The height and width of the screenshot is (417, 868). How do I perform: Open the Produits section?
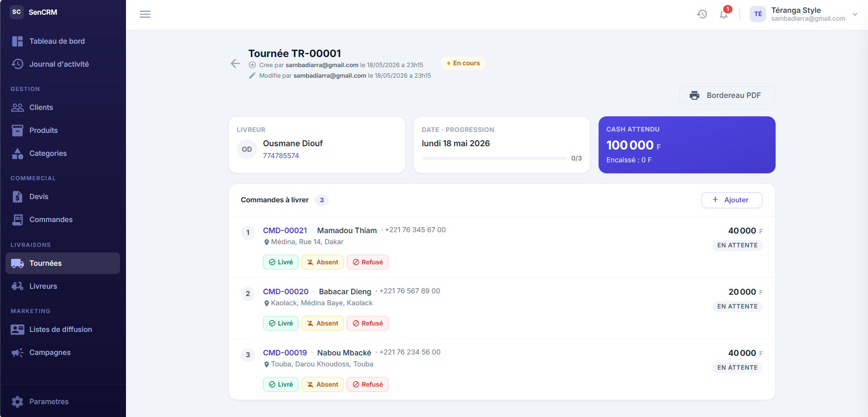click(x=63, y=131)
